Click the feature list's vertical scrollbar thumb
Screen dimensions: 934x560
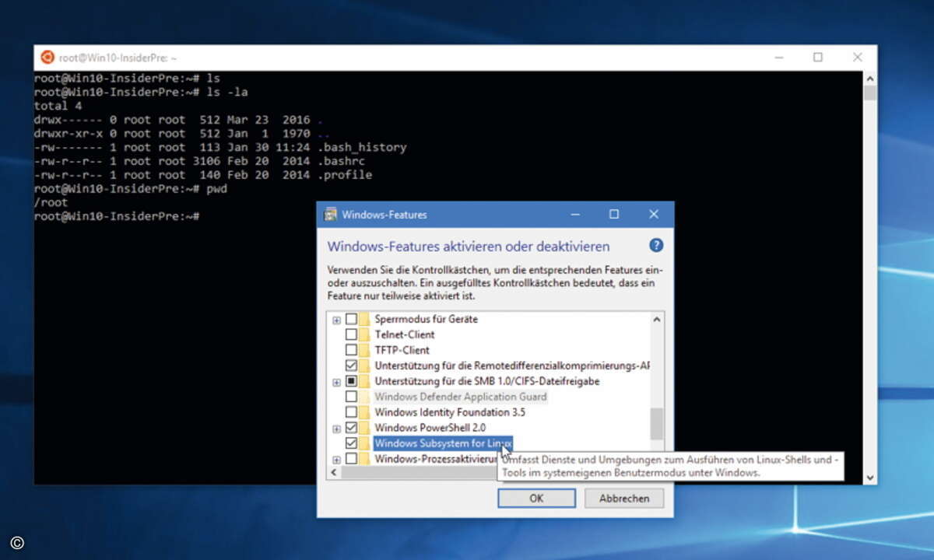(657, 424)
